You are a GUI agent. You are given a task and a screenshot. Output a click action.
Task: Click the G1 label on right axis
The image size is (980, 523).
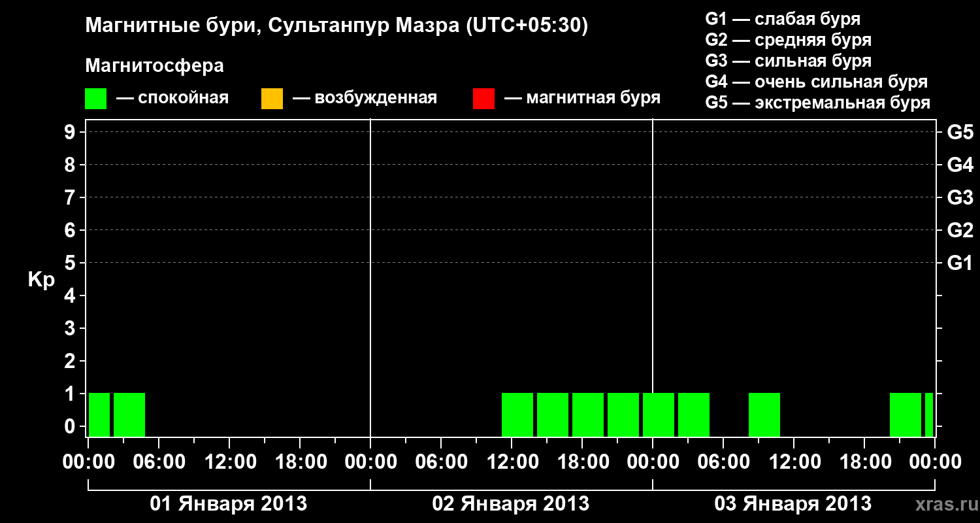point(960,263)
